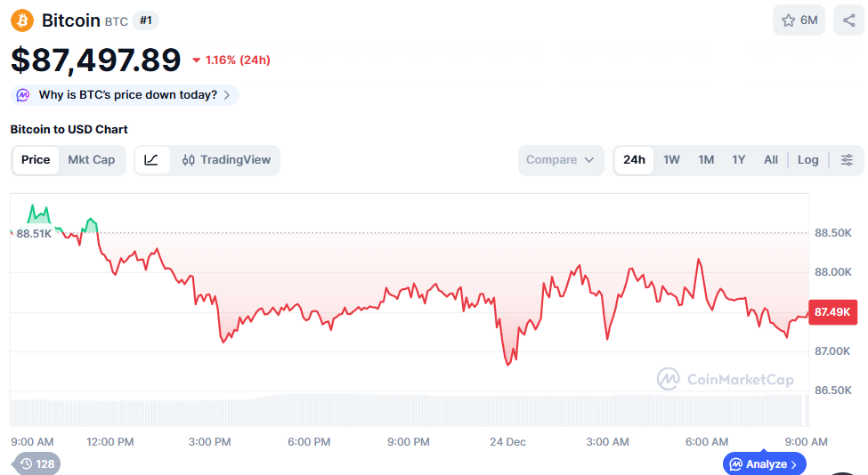The image size is (868, 475).
Task: Switch chart to Mkt Cap view
Action: (x=91, y=160)
